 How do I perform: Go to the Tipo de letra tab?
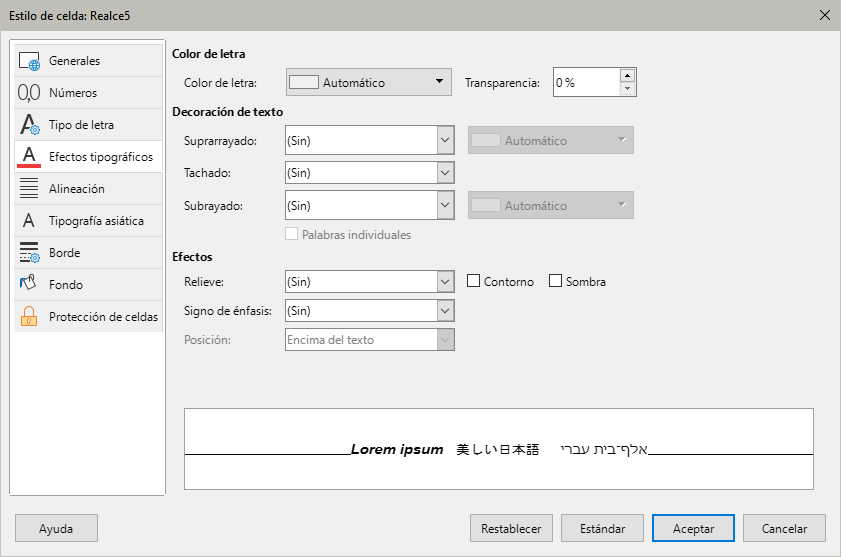(88, 124)
